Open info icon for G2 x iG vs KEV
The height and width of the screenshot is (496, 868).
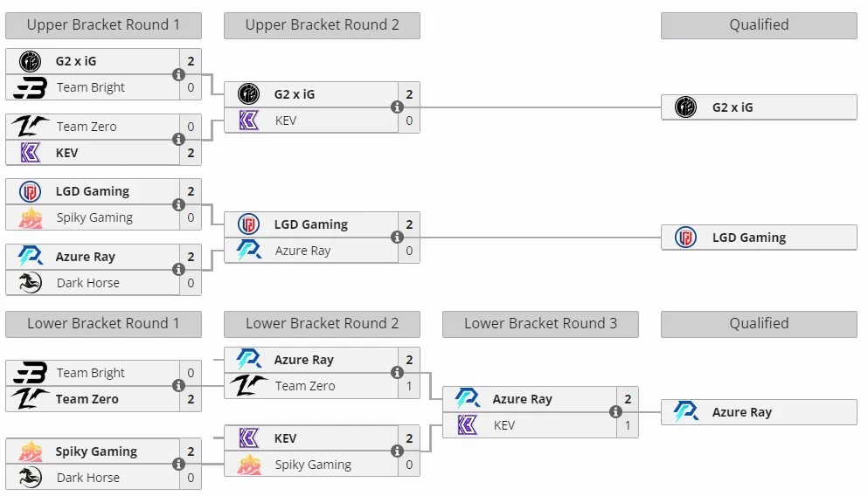[397, 107]
